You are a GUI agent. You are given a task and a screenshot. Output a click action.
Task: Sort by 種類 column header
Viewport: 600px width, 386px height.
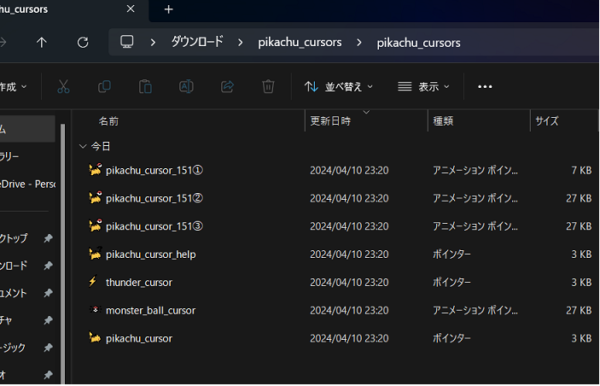[x=443, y=121]
